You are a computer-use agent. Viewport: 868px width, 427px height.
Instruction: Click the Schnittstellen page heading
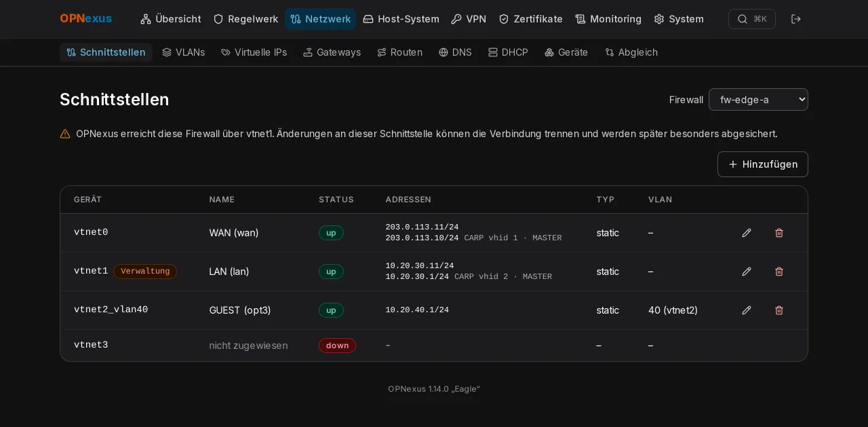pyautogui.click(x=115, y=100)
